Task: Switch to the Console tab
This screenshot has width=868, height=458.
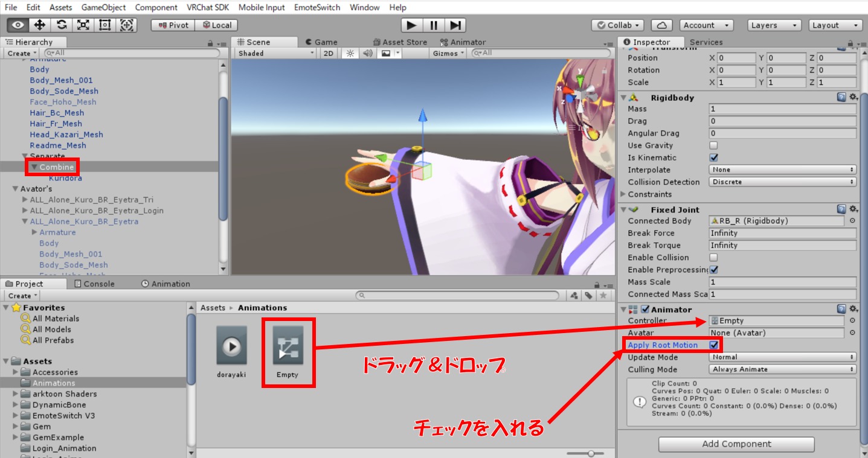Action: 94,284
